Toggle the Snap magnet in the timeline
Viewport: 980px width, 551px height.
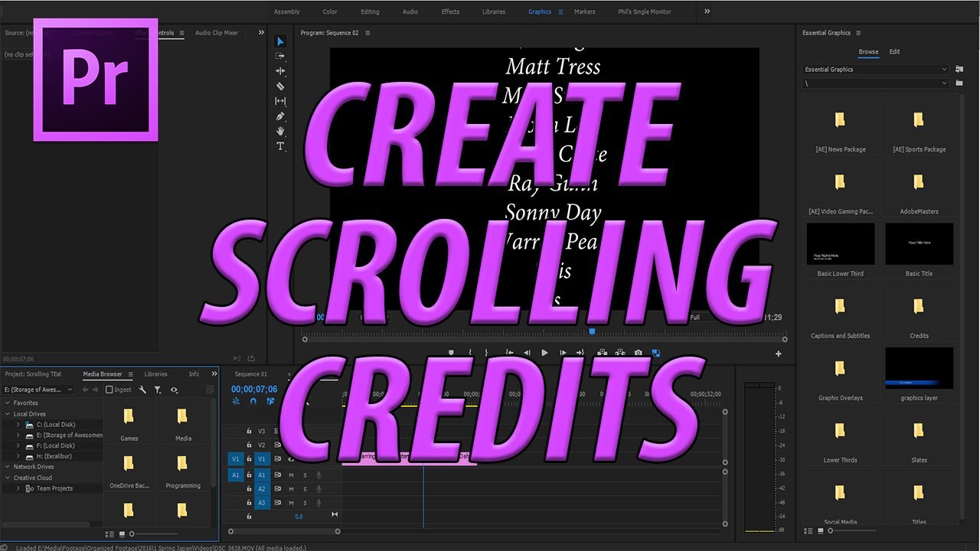click(253, 401)
